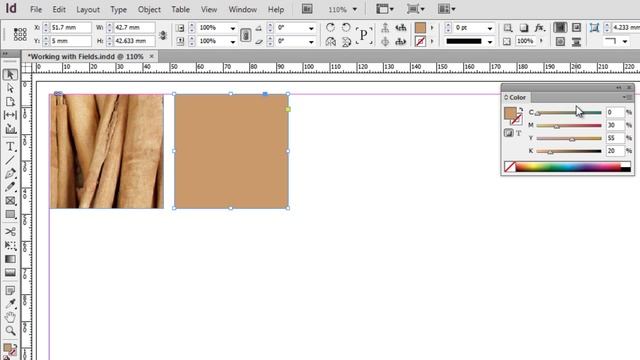Click the reference point locator grid
This screenshot has height=360, width=640.
20,34
